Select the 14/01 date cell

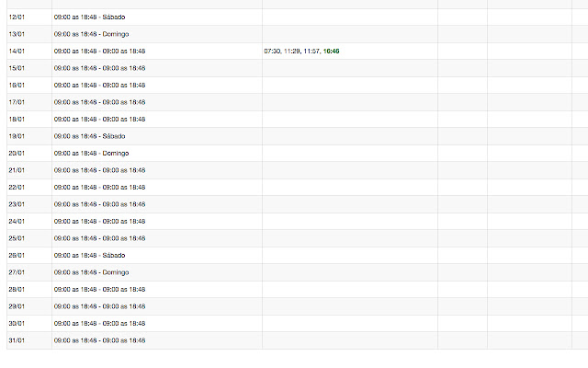(x=16, y=52)
